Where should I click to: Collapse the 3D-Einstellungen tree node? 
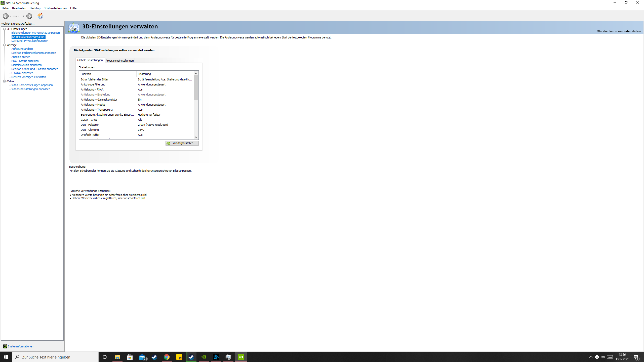(x=5, y=29)
